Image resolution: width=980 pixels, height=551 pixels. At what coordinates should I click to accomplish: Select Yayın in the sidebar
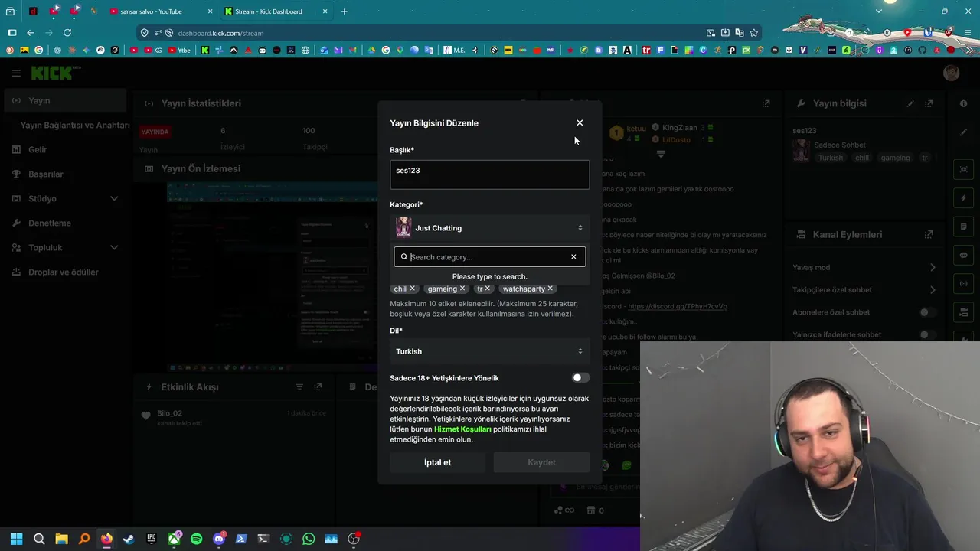coord(65,100)
